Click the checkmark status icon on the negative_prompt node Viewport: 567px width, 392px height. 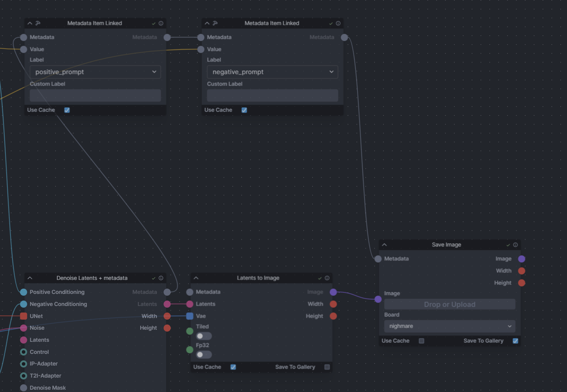(x=331, y=23)
